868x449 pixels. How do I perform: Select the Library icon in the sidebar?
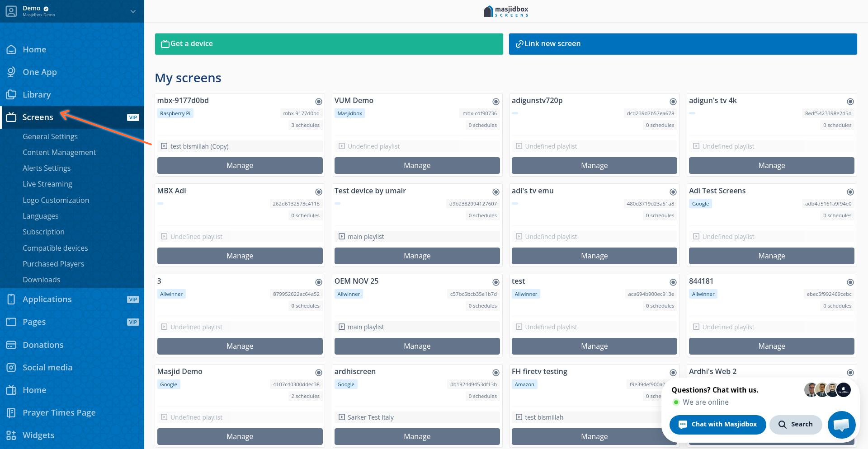coord(12,94)
